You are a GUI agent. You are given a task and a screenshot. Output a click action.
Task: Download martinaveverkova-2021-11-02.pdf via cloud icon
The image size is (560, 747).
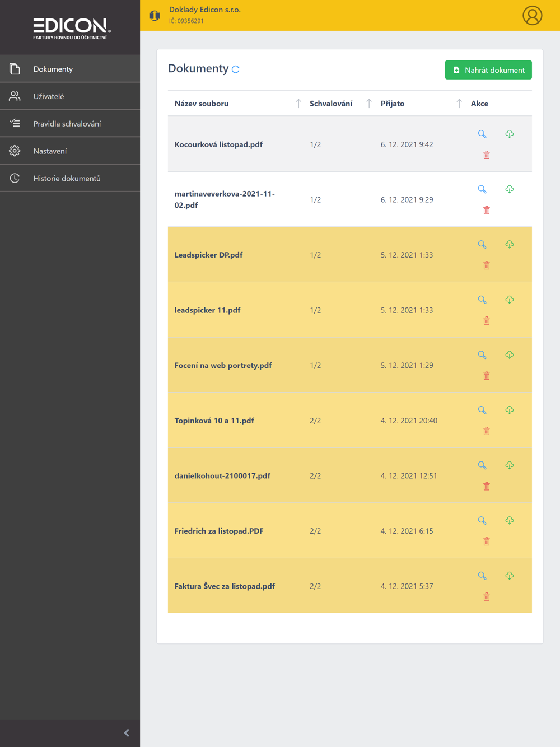(510, 189)
